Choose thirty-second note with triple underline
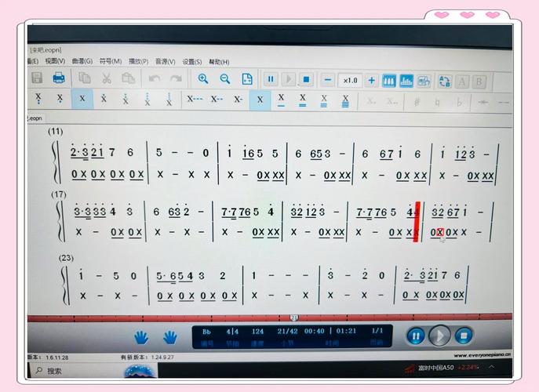The width and height of the screenshot is (539, 392). [324, 101]
